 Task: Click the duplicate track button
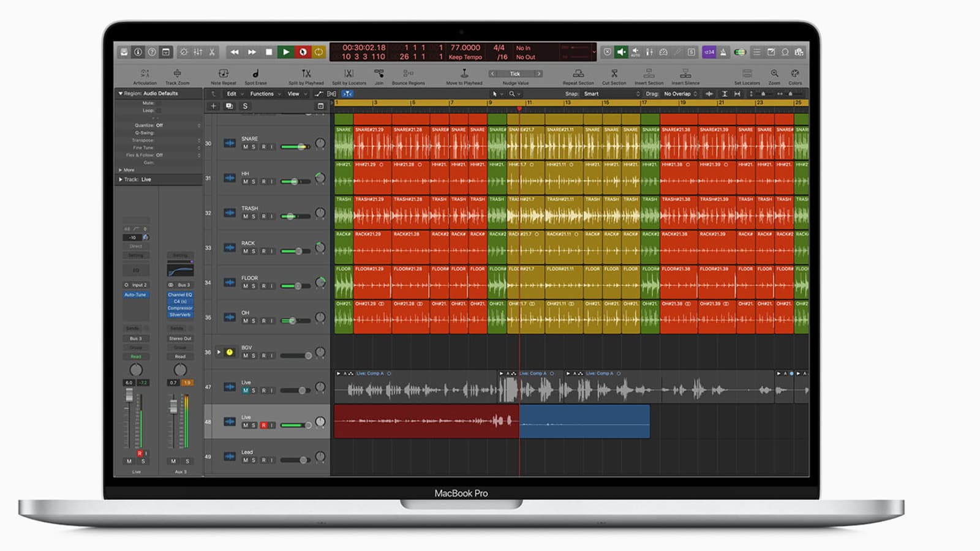point(229,106)
